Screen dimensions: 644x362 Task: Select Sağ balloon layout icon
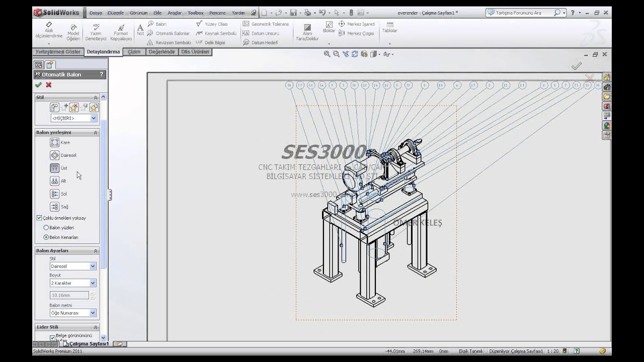[55, 207]
